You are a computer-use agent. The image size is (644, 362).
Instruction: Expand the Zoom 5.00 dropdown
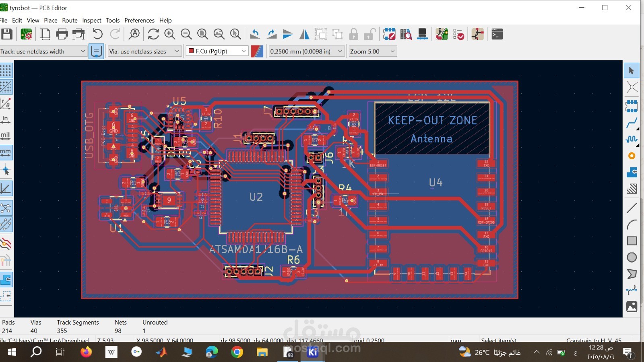(x=372, y=51)
